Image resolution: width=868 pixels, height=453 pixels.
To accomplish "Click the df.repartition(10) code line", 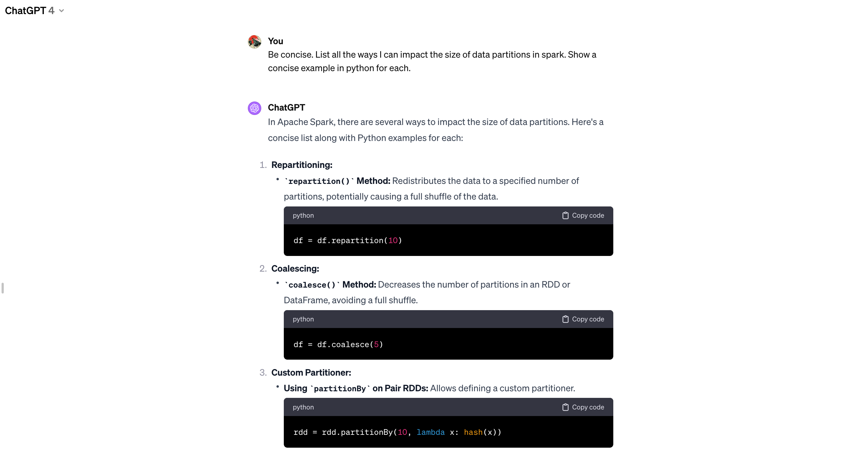I will (347, 241).
